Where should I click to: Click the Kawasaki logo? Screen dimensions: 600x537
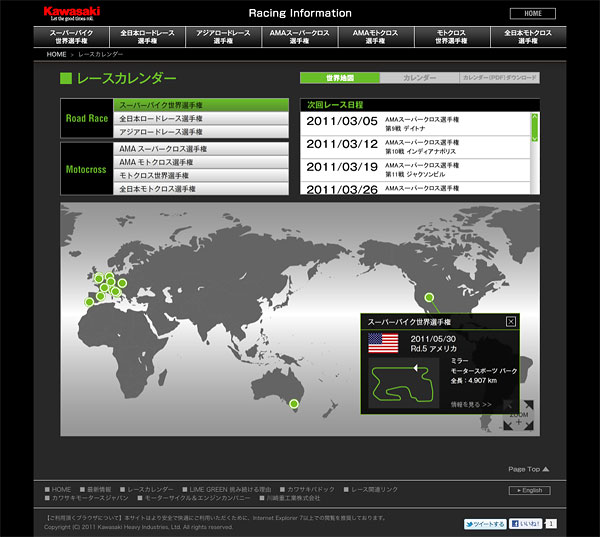pos(72,13)
